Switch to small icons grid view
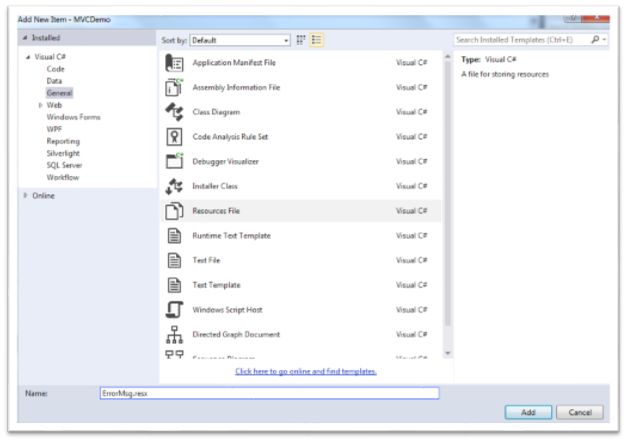 (x=301, y=40)
